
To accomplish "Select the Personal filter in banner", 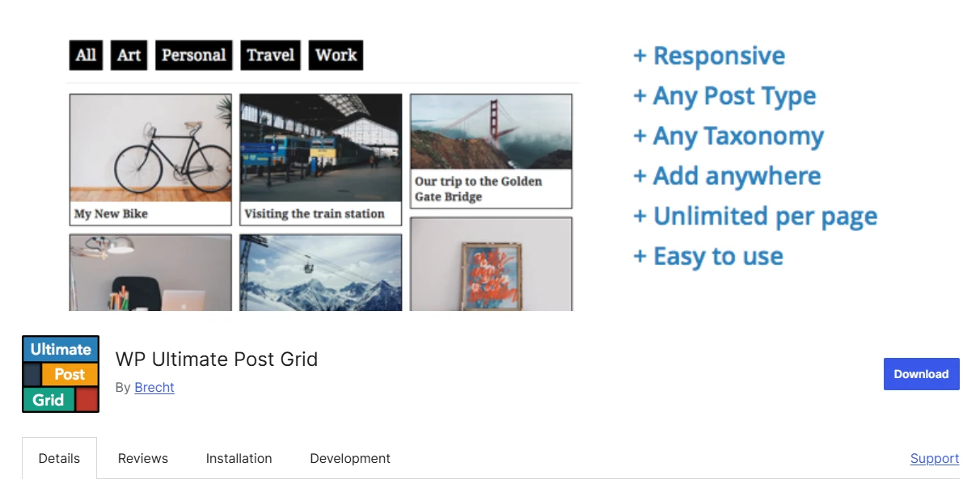I will (193, 55).
